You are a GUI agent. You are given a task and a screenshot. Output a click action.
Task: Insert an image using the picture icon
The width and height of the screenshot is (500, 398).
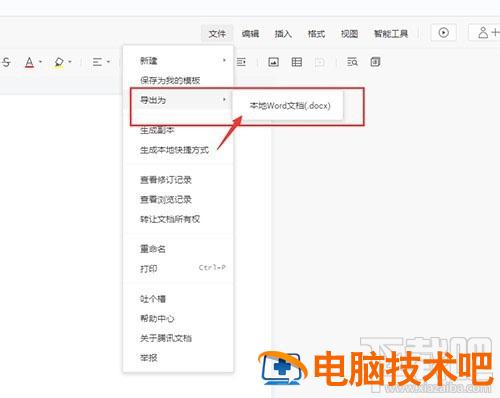tap(273, 62)
